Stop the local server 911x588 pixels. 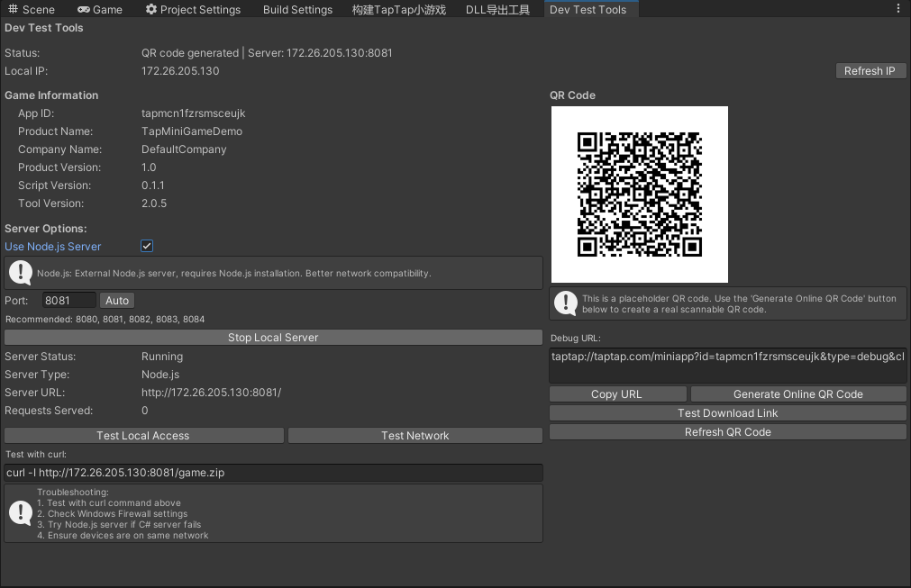click(x=273, y=338)
